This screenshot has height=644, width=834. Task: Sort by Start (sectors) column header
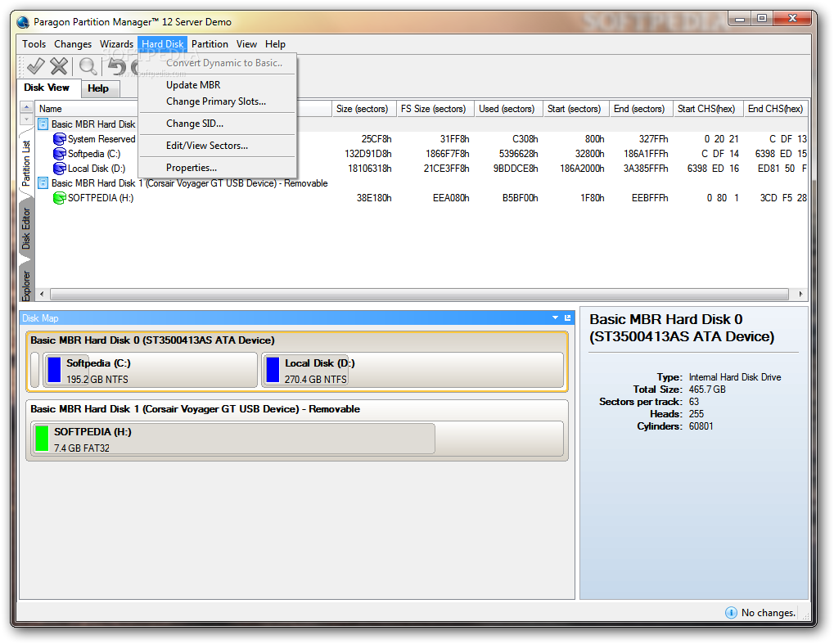coord(575,109)
